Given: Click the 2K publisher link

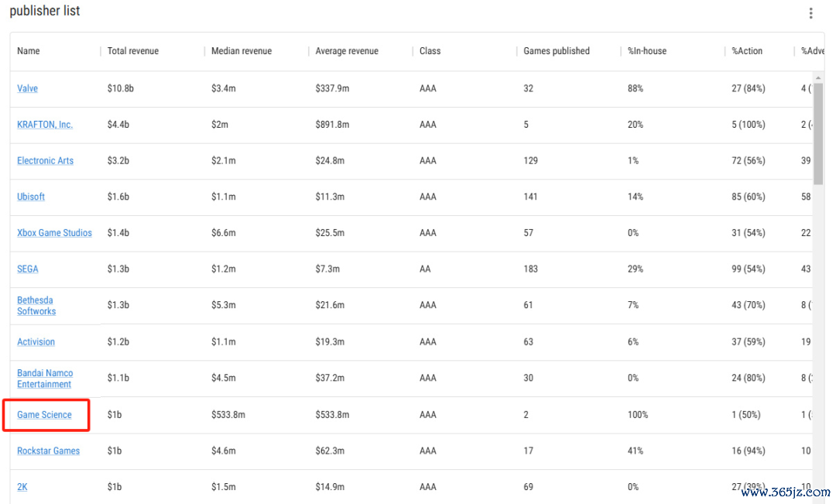Looking at the screenshot, I should pyautogui.click(x=22, y=487).
